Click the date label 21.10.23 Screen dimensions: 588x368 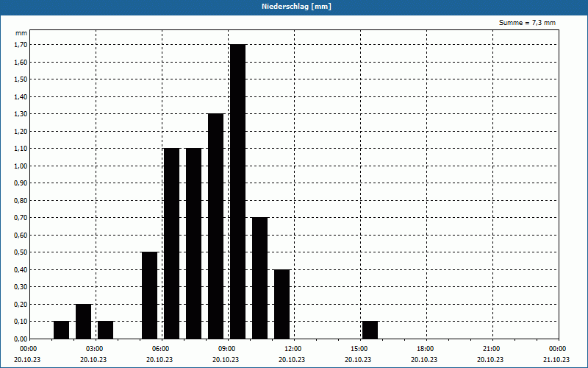[x=556, y=359]
